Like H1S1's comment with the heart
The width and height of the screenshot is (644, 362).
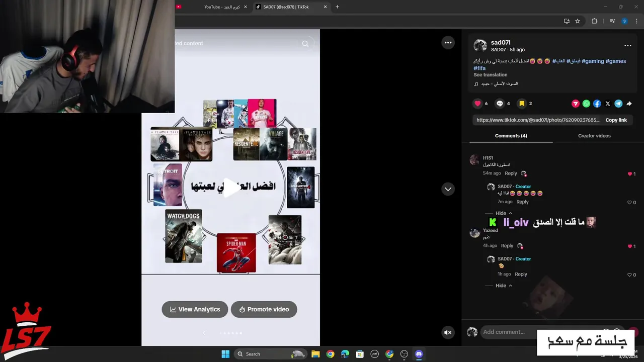point(629,174)
